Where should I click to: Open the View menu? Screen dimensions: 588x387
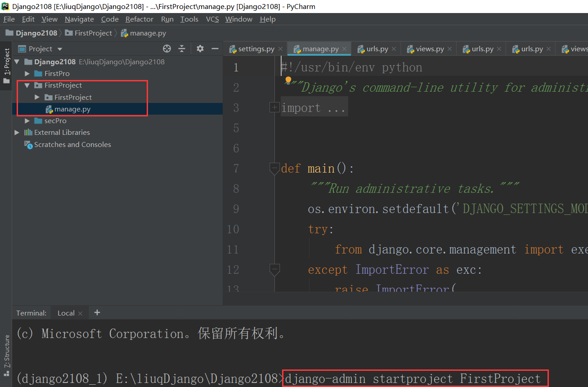click(49, 19)
